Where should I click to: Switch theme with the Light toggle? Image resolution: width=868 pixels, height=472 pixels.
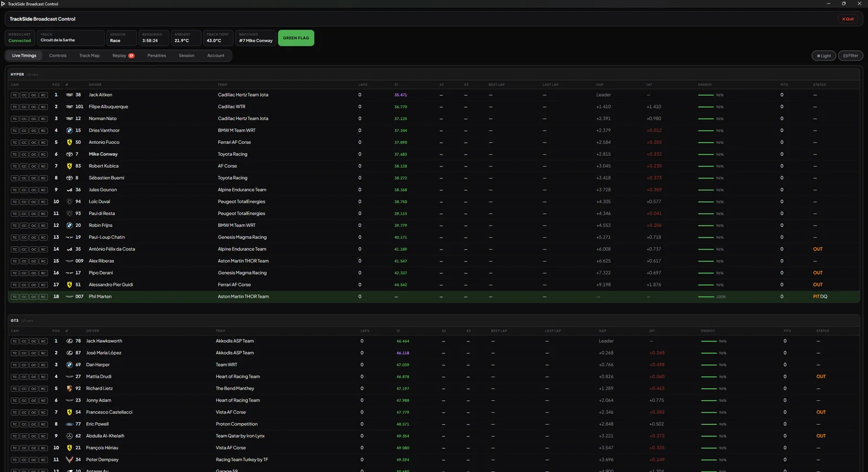(x=824, y=56)
